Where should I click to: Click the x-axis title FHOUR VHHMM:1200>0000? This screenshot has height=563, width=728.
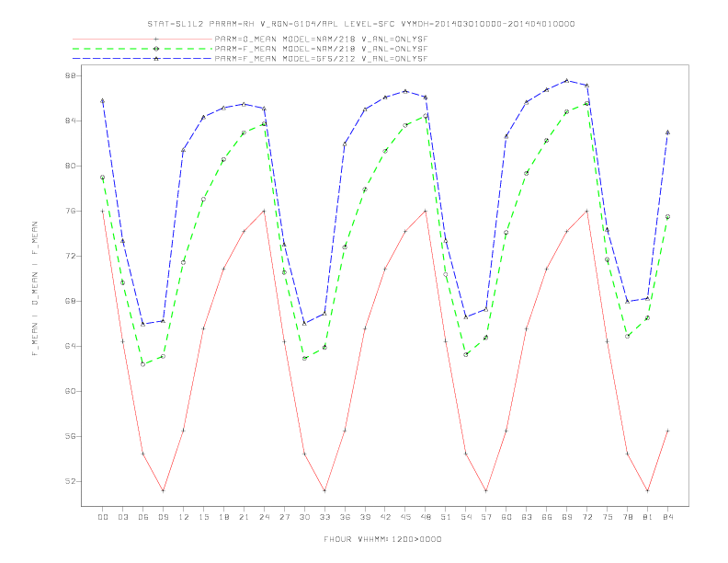point(382,539)
